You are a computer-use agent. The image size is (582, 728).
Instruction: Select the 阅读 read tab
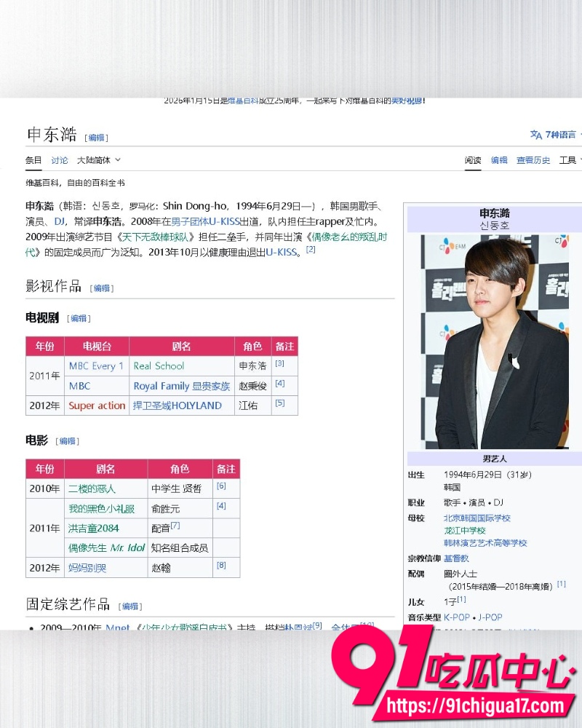click(473, 160)
